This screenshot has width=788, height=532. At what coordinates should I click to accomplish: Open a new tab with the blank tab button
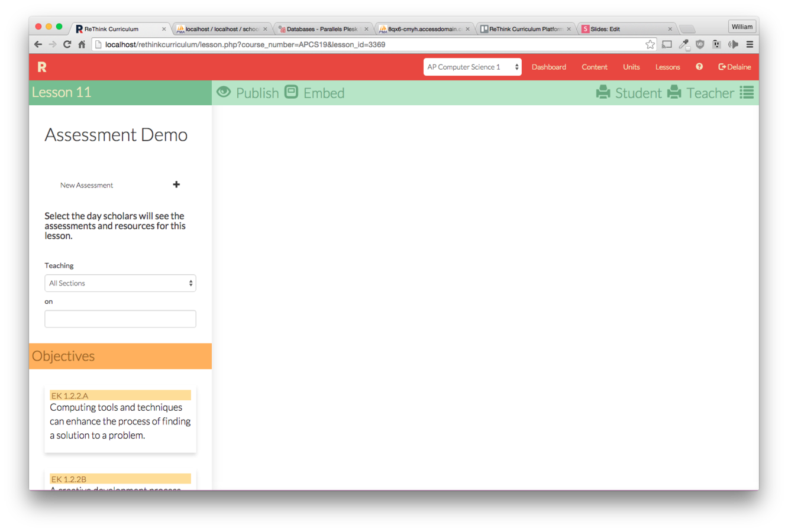tap(687, 29)
